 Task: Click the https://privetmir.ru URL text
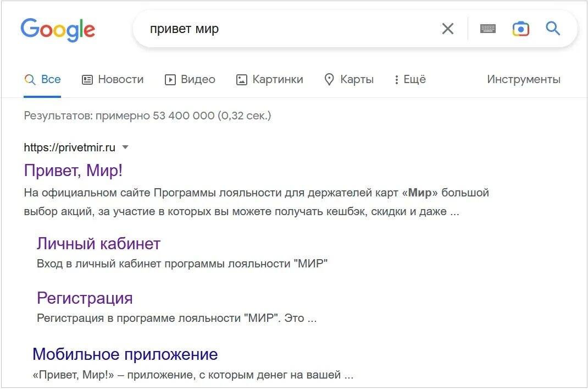70,147
